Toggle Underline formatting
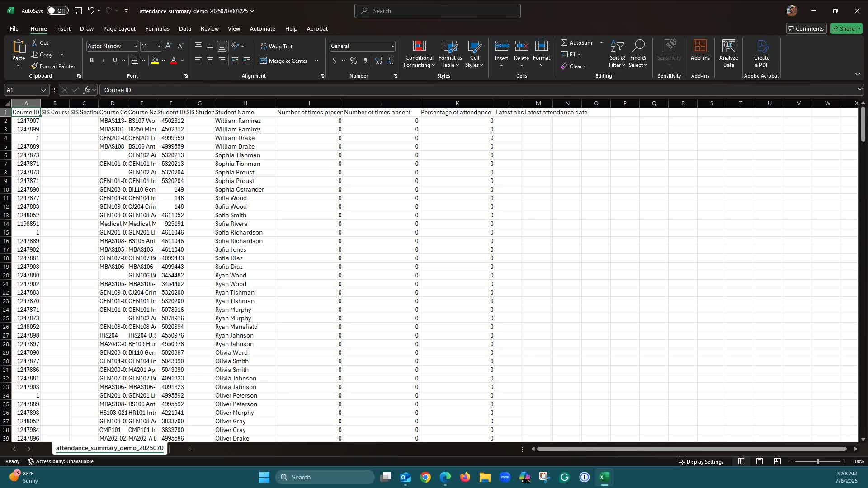Viewport: 868px width, 488px height. 115,61
